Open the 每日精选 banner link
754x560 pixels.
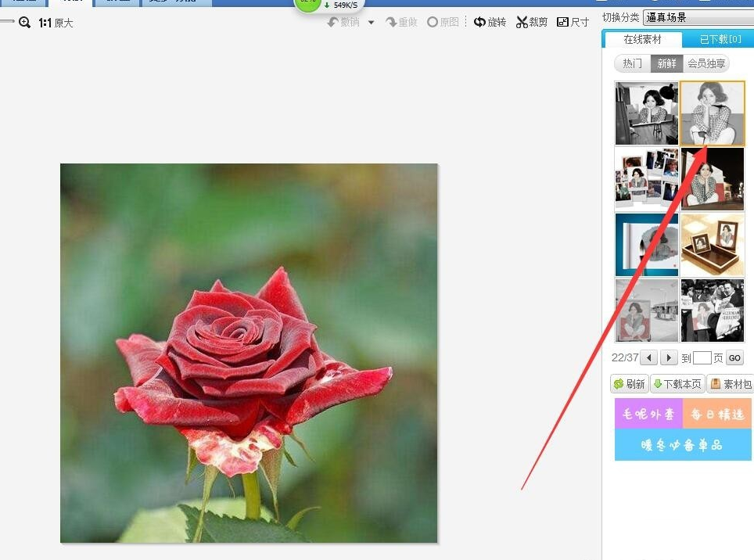(717, 414)
